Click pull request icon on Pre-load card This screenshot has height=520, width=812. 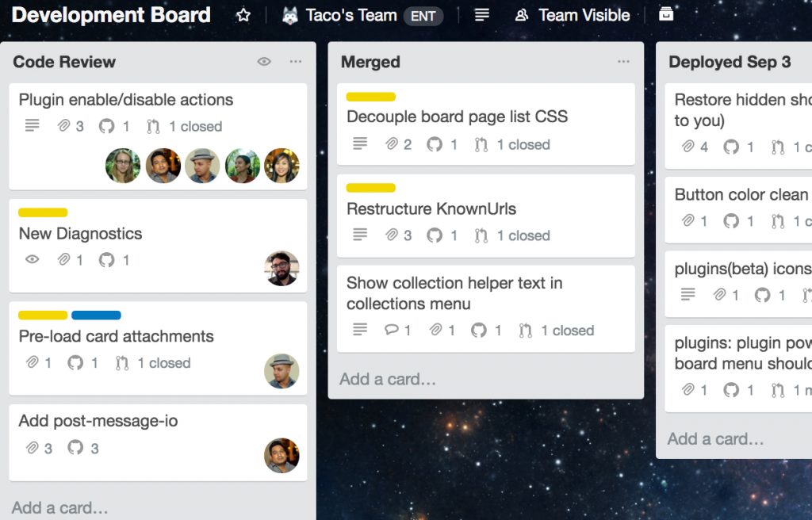(121, 363)
